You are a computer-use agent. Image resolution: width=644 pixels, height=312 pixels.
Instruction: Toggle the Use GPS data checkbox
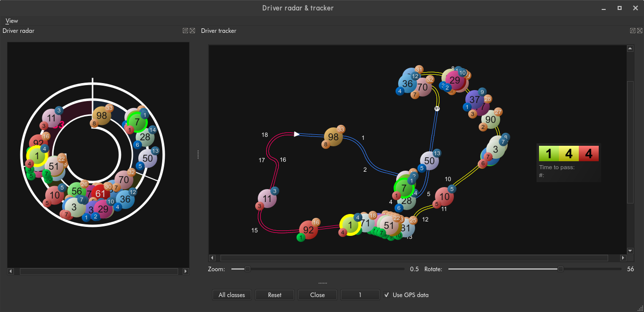coord(387,295)
